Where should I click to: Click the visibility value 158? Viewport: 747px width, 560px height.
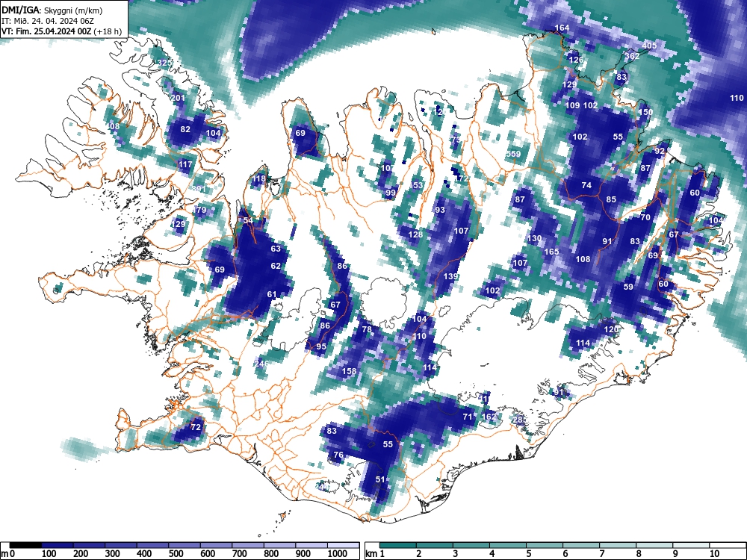(x=349, y=371)
